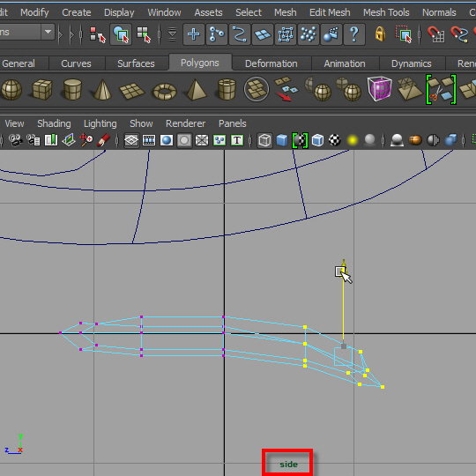The image size is (476, 476).
Task: Collapse panel toolbar section after gray Shadows ball
Action: click(383, 140)
